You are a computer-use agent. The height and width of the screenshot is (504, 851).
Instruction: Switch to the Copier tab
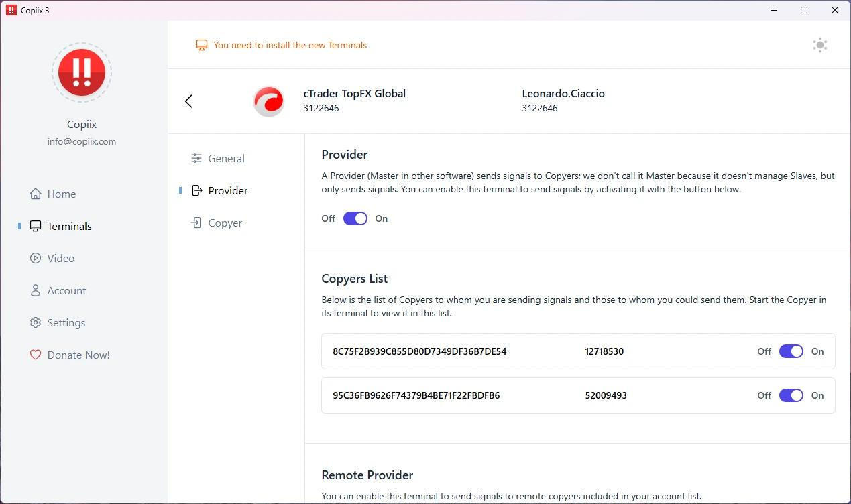pyautogui.click(x=225, y=223)
